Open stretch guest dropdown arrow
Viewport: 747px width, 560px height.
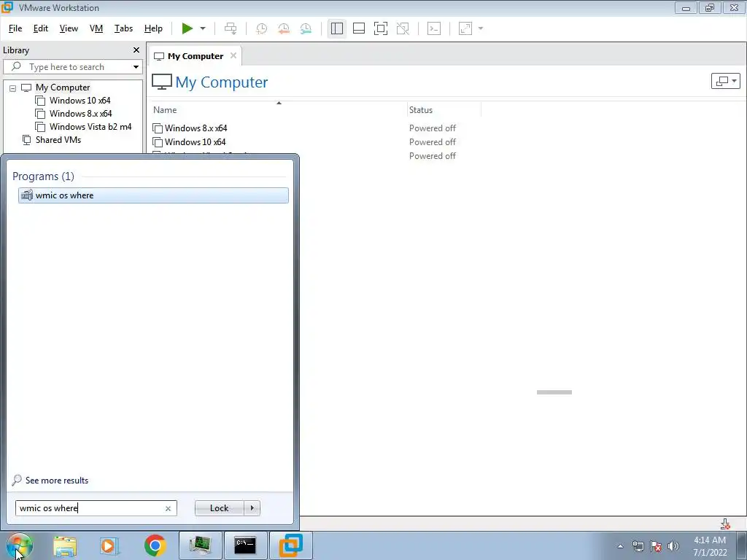pos(481,28)
